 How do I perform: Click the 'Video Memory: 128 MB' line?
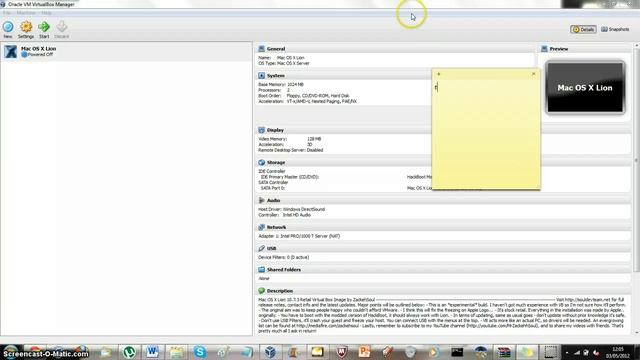(x=290, y=139)
